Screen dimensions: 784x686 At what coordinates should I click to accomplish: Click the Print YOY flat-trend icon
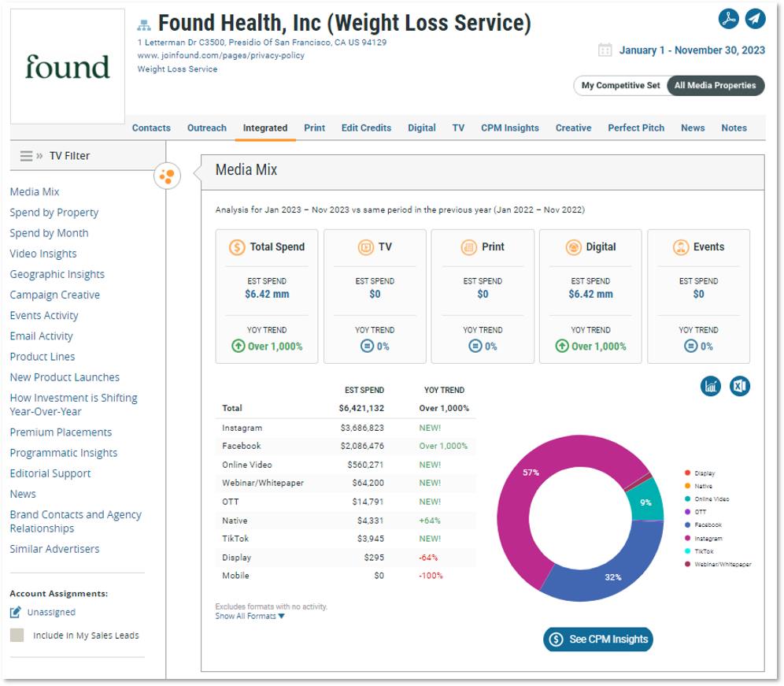click(x=475, y=346)
